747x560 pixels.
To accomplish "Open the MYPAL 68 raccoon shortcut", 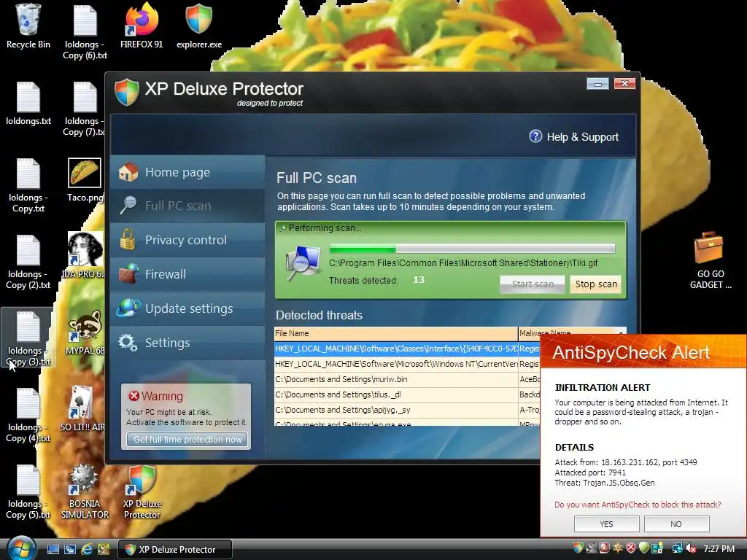I will pos(85,332).
